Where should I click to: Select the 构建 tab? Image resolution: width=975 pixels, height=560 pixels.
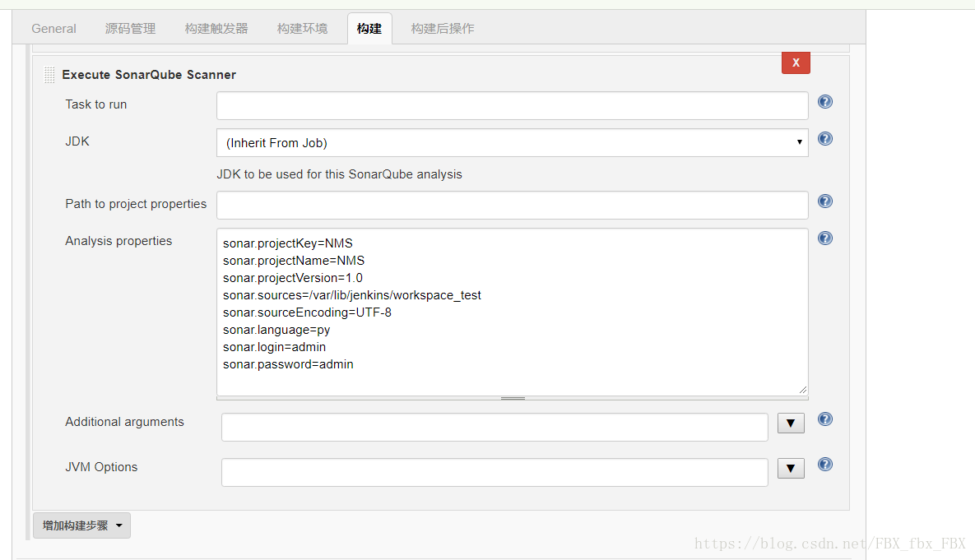tap(369, 29)
